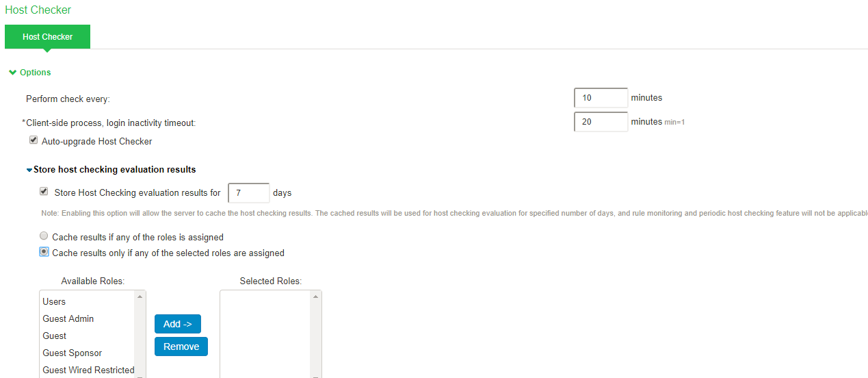Click the Perform check every minutes field
868x378 pixels.
601,98
